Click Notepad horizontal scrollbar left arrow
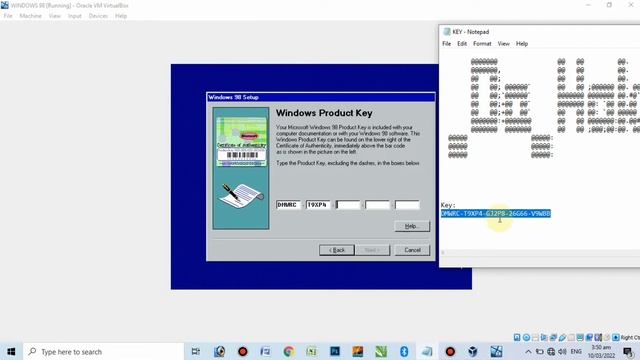Image resolution: width=640 pixels, height=360 pixels. point(443,253)
